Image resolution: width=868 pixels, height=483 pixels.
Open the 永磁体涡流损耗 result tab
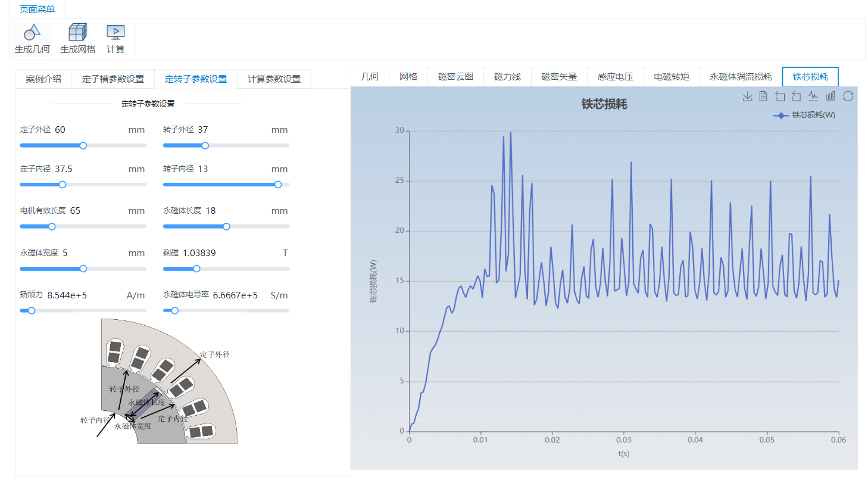(741, 76)
